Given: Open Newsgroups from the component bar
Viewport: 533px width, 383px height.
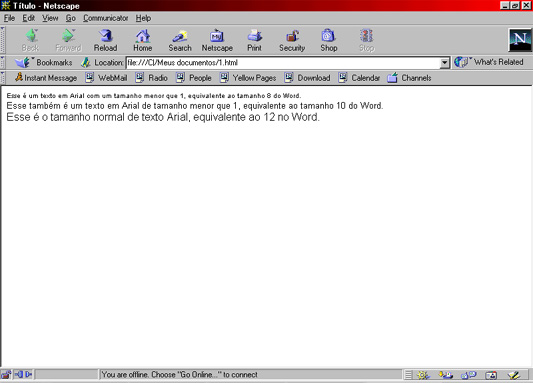Looking at the screenshot, I should (468, 375).
